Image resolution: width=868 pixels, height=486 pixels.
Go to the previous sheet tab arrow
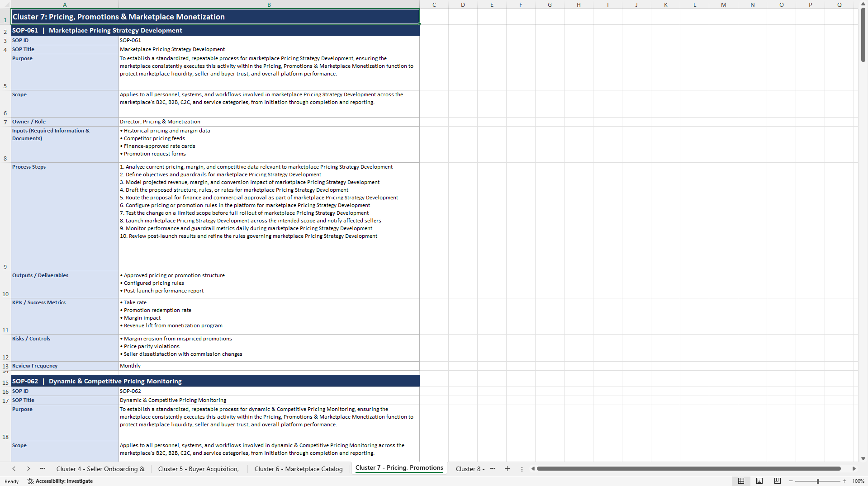pos(14,469)
